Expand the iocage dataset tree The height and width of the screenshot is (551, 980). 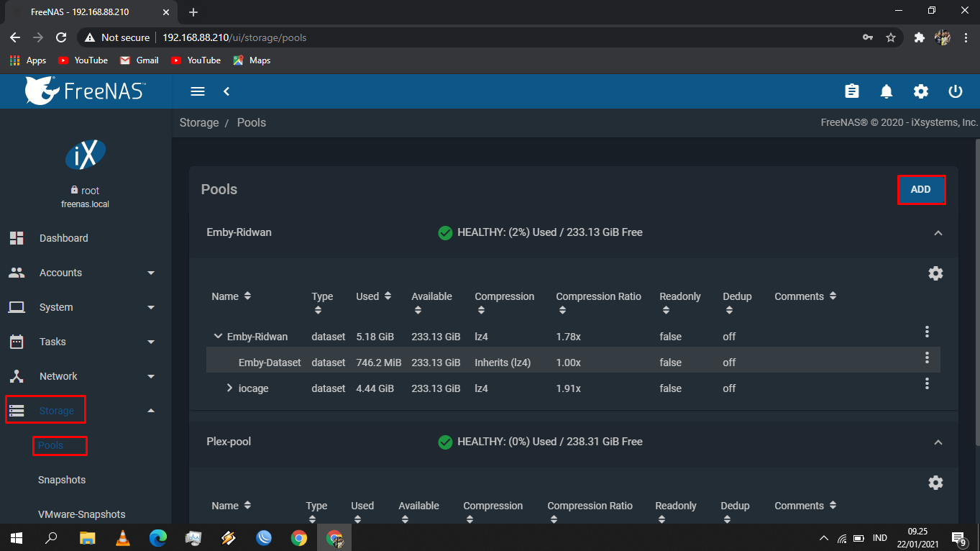tap(229, 388)
